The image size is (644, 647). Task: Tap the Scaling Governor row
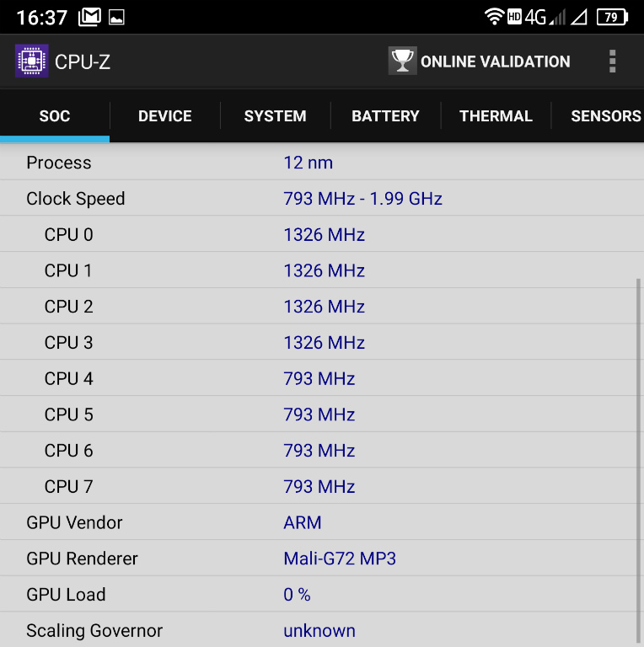coord(320,631)
